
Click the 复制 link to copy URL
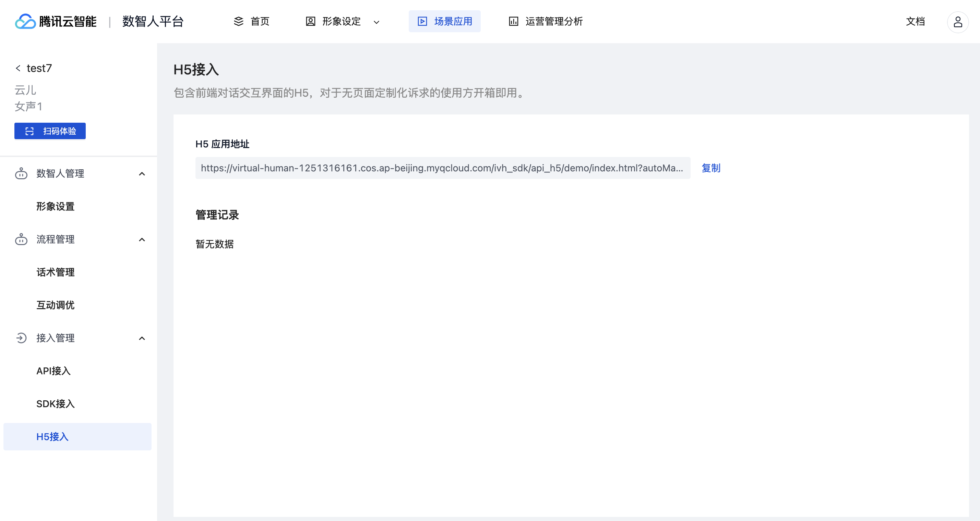click(710, 168)
